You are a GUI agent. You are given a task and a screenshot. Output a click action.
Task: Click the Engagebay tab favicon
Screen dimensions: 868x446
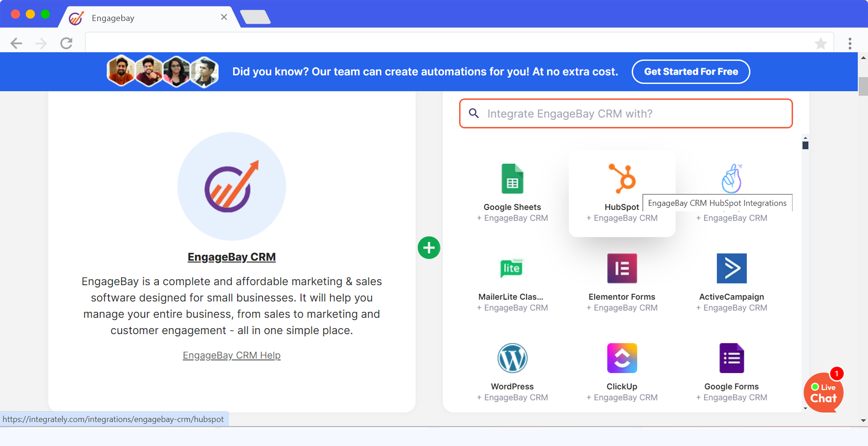coord(76,18)
